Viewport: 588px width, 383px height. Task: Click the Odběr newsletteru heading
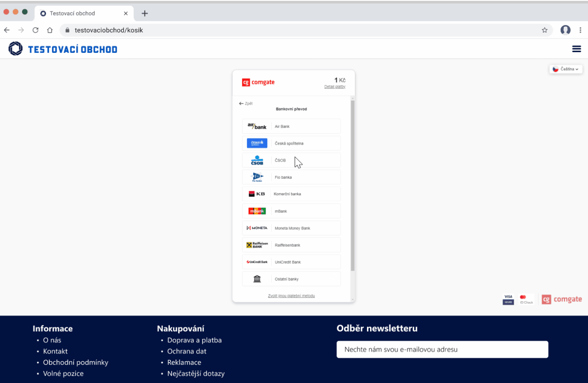(377, 328)
